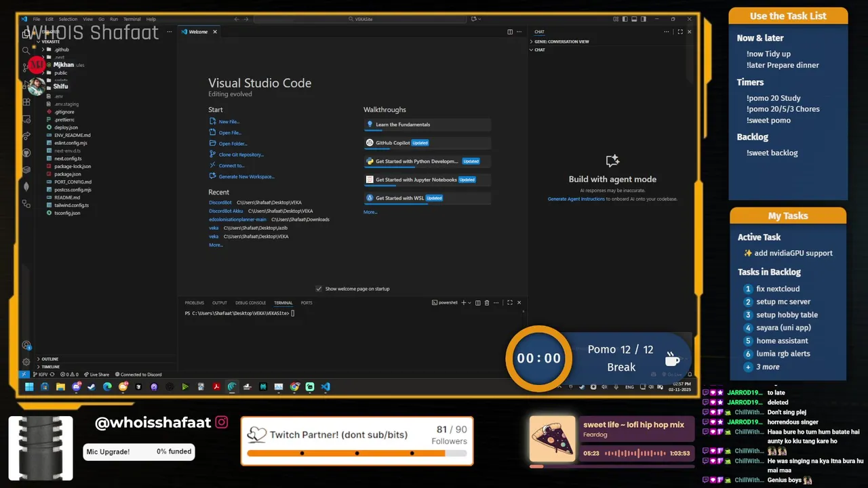This screenshot has height=488, width=868.
Task: Toggle Primary Side Bar in title bar
Action: click(625, 19)
